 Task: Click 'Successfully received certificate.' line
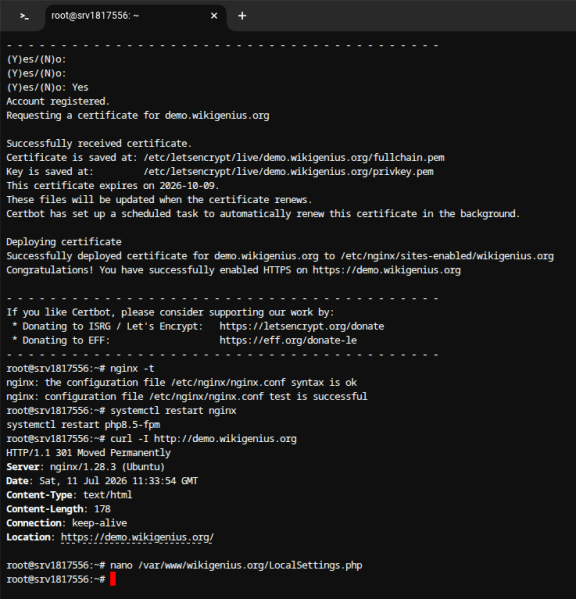[x=99, y=144]
